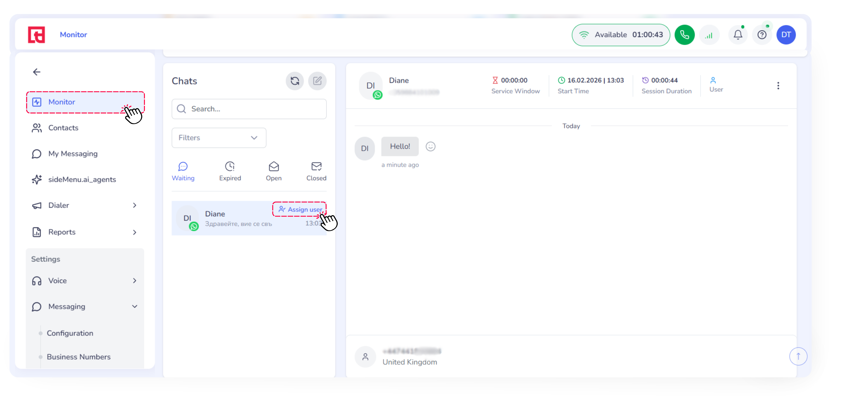Viewport: 868px width, 413px height.
Task: Click the help question mark icon
Action: [761, 35]
